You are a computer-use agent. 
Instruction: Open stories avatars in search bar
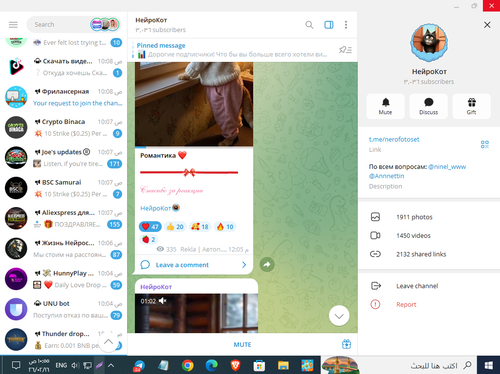pos(104,25)
